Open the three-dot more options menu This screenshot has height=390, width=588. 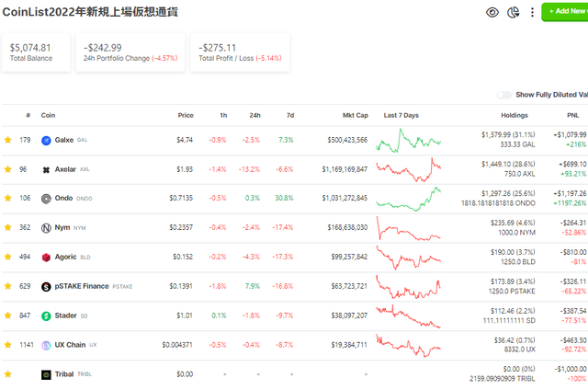point(532,12)
